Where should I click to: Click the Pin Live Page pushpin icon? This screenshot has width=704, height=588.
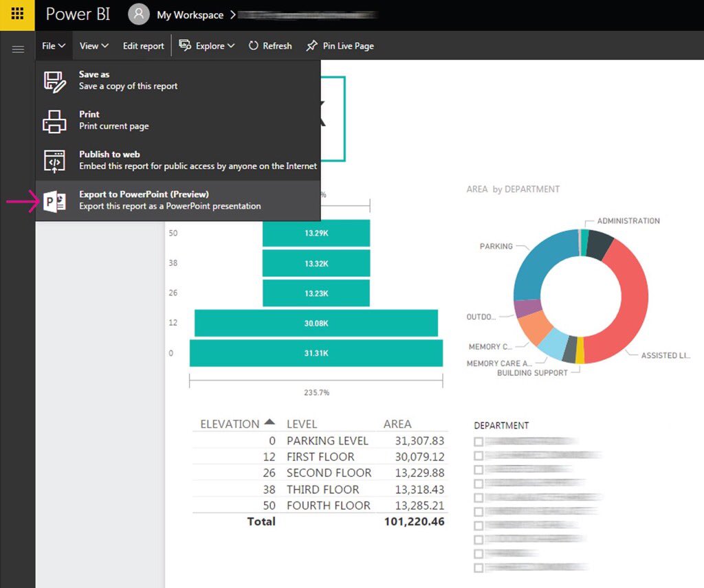click(311, 46)
